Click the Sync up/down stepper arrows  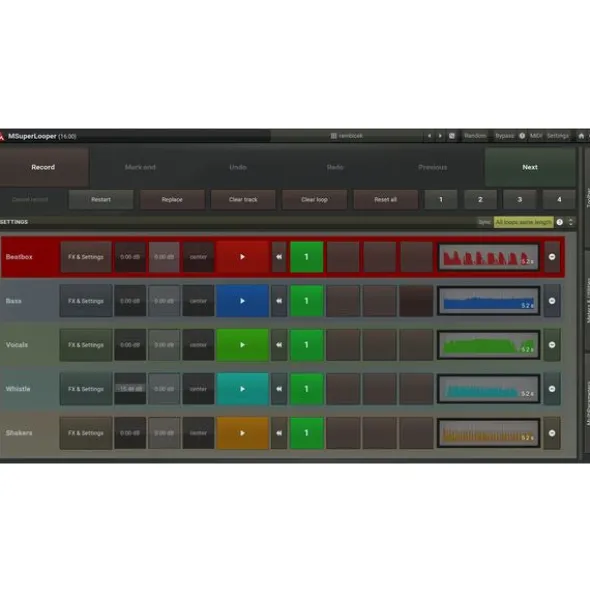tap(571, 222)
